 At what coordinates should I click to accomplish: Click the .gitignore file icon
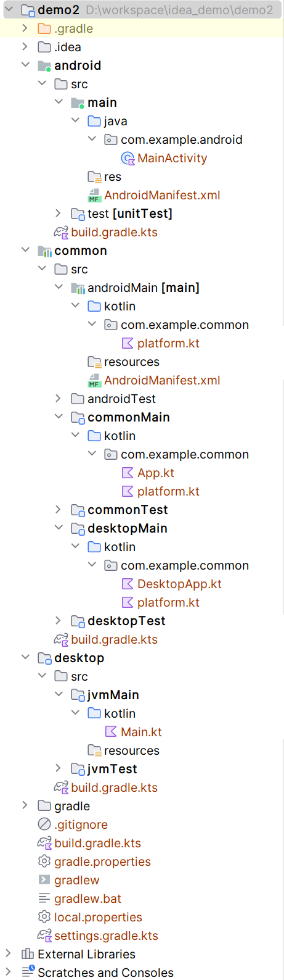44,824
